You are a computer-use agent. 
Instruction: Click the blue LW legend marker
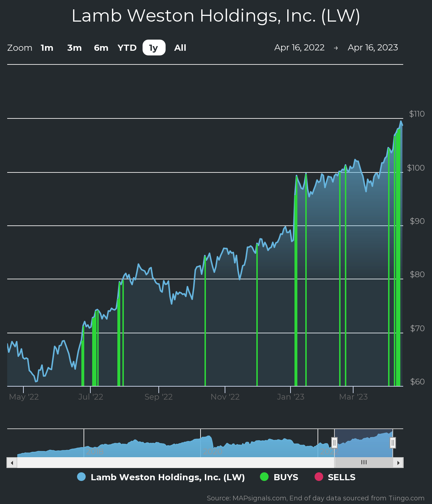click(81, 477)
